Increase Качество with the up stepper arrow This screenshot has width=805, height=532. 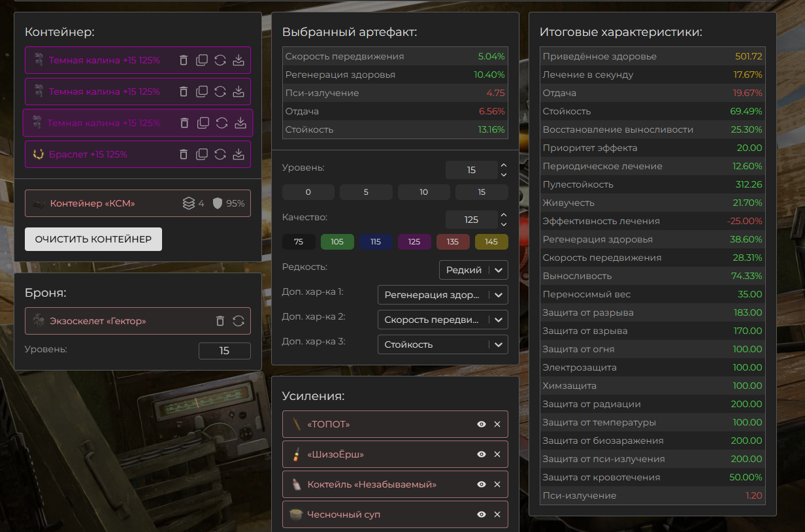click(503, 215)
